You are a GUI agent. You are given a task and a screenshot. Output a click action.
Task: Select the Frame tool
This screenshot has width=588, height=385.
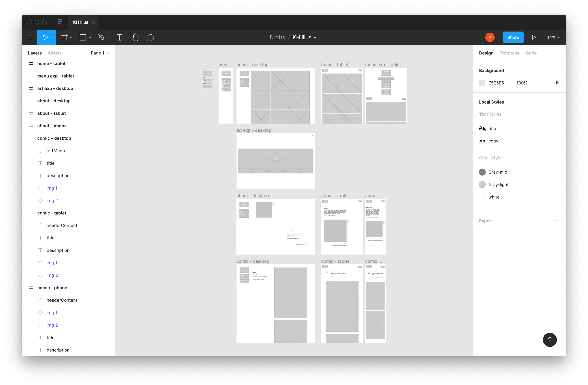click(65, 37)
